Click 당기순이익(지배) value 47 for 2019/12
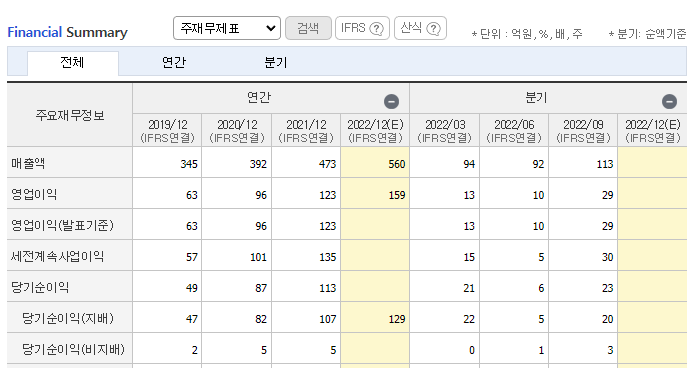The width and height of the screenshot is (697, 368). click(192, 319)
